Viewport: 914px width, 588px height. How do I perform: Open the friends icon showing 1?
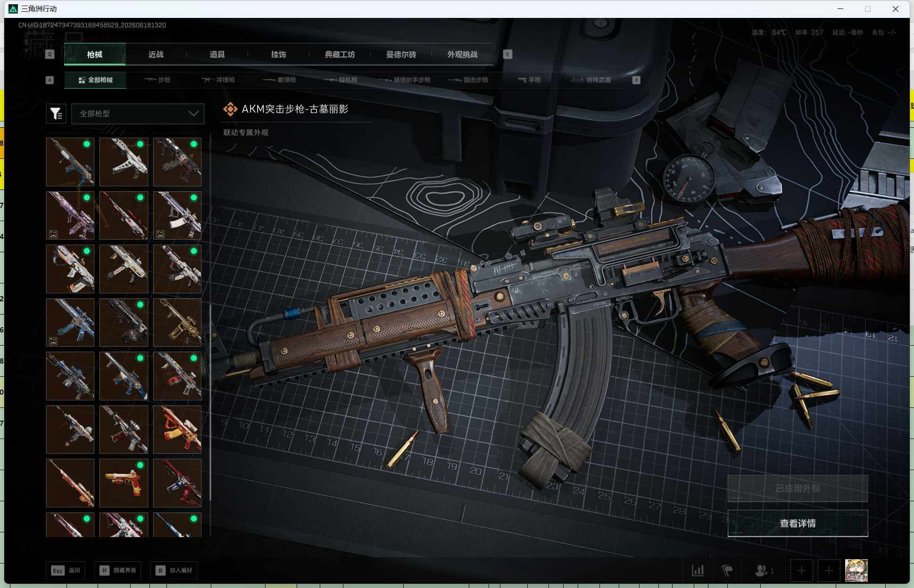coord(764,571)
